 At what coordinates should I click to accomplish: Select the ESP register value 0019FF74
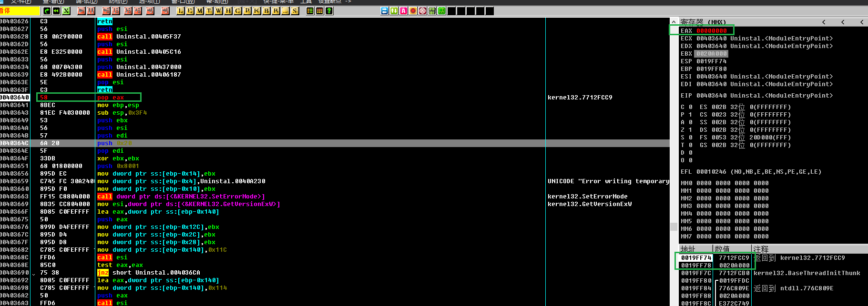point(712,61)
